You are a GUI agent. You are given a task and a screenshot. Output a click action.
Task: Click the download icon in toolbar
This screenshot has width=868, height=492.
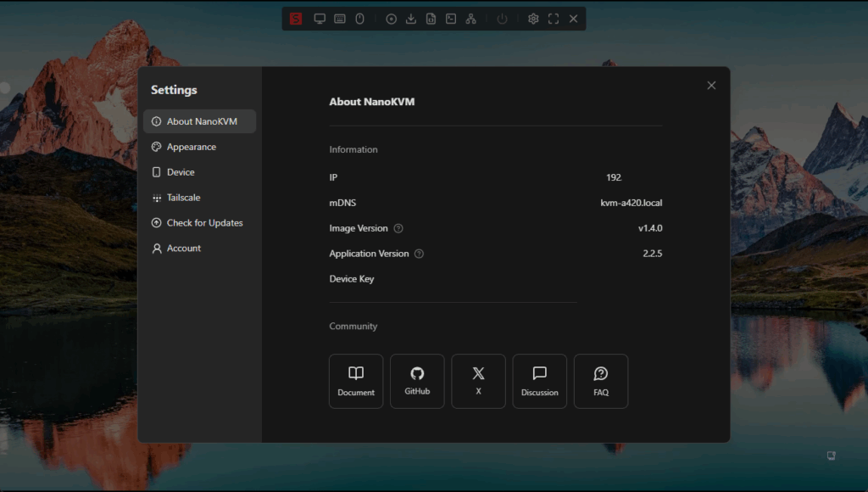411,19
